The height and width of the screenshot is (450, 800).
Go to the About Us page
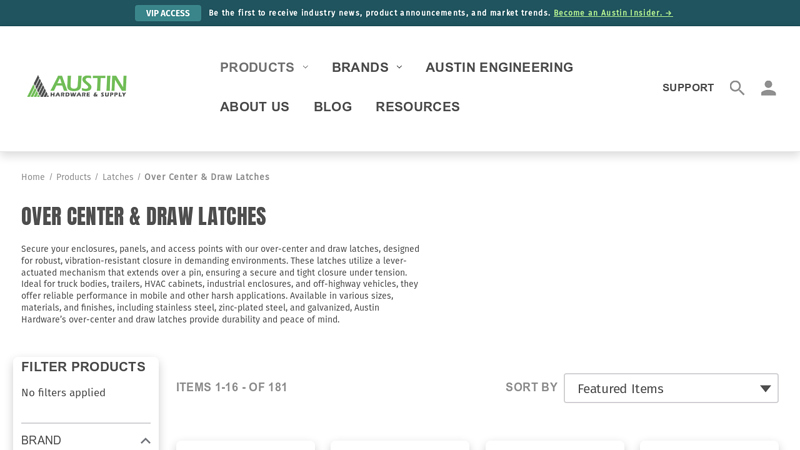(x=254, y=106)
